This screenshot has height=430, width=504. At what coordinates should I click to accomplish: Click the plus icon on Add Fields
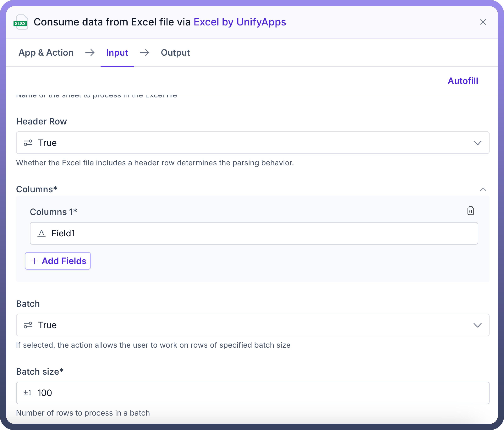[x=34, y=261]
